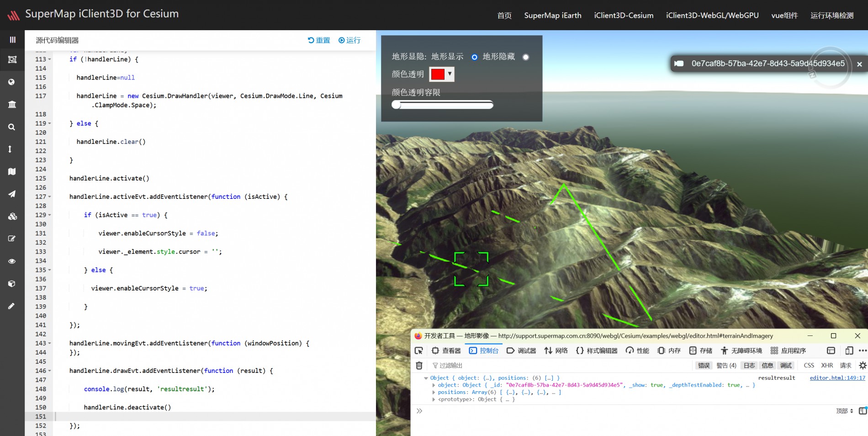Expand the 'object: Object' console property
This screenshot has width=868, height=436.
click(x=434, y=385)
